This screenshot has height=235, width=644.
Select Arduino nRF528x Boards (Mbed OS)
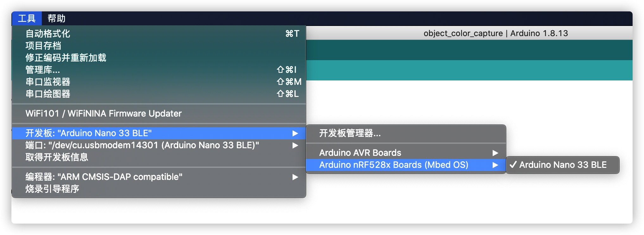click(406, 165)
